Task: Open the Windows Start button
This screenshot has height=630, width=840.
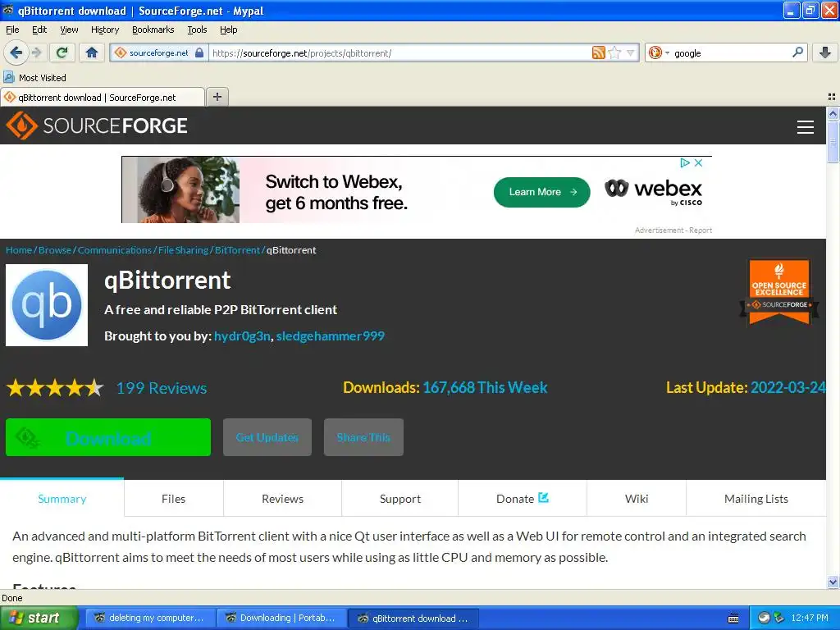Action: [x=39, y=618]
